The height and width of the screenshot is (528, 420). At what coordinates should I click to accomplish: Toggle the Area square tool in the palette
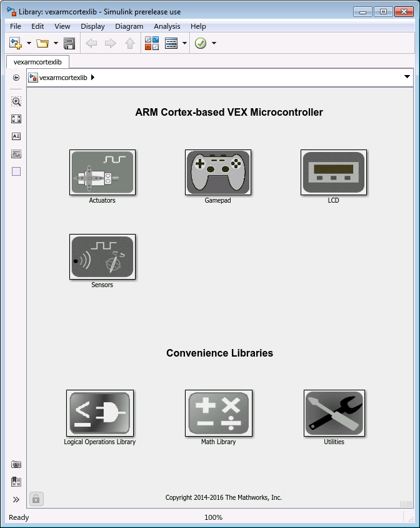coord(16,171)
